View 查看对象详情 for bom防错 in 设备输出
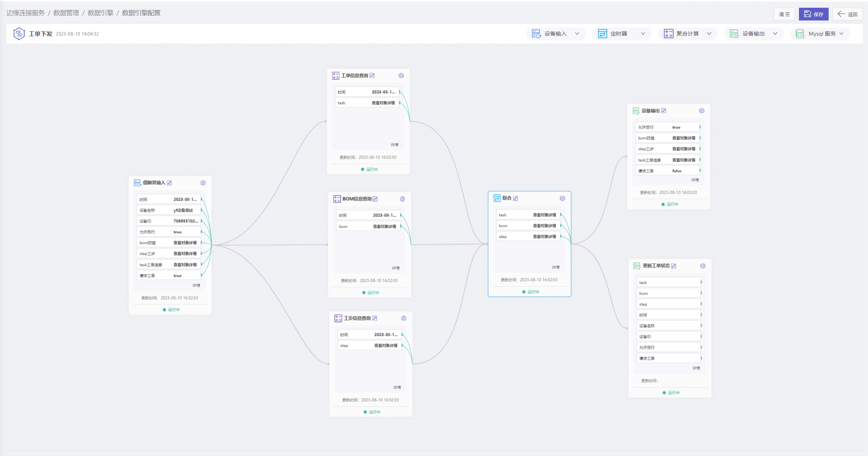The image size is (868, 456). tap(684, 138)
